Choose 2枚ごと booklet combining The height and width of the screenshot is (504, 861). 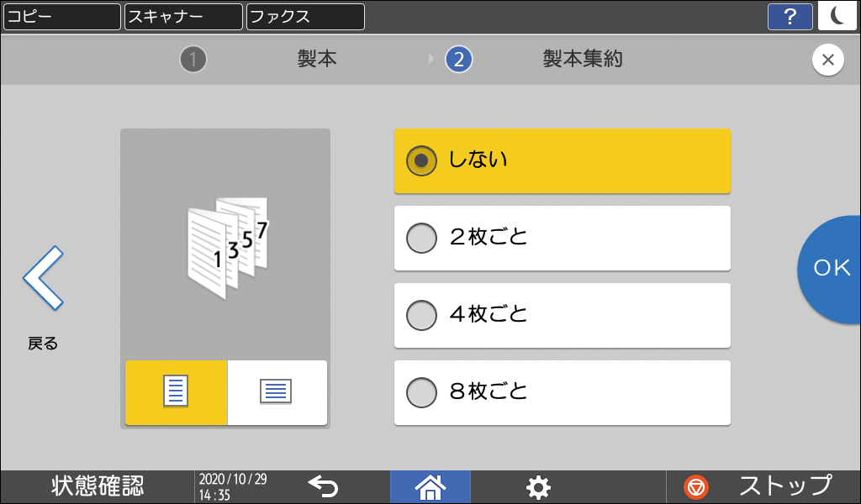click(562, 238)
